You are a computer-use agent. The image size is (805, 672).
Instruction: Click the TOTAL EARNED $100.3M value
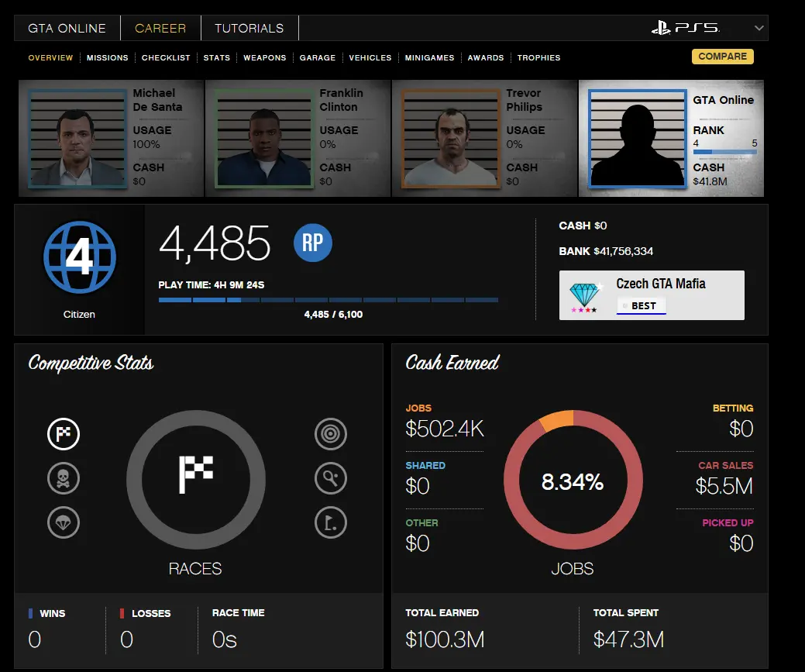pyautogui.click(x=445, y=639)
